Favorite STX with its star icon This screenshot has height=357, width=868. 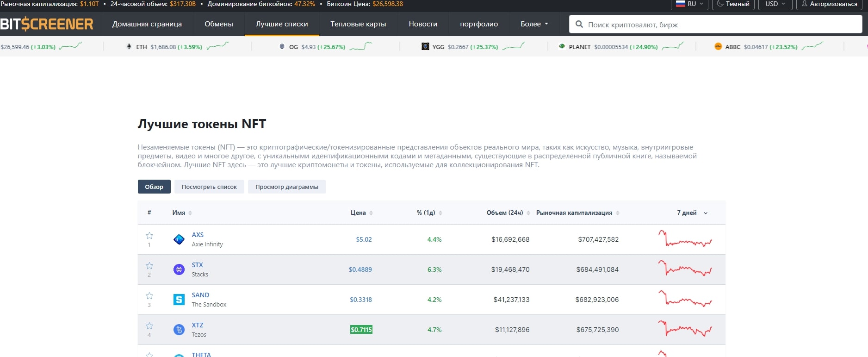149,266
